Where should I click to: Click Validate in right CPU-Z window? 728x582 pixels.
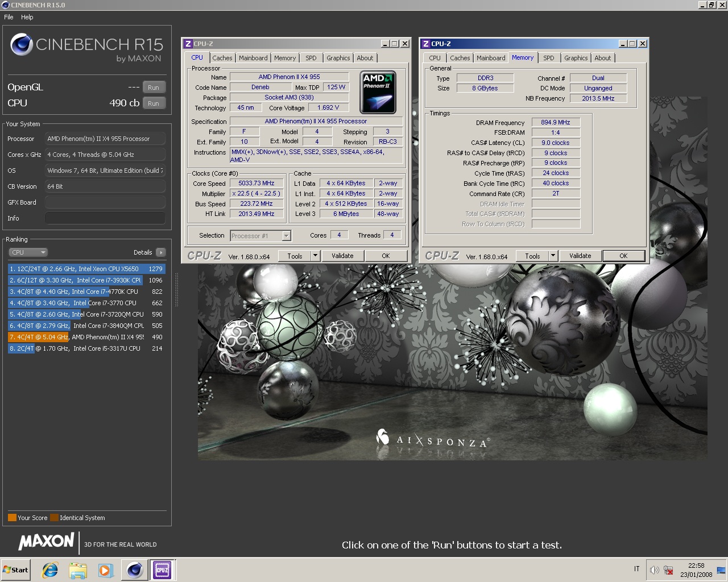pyautogui.click(x=580, y=256)
